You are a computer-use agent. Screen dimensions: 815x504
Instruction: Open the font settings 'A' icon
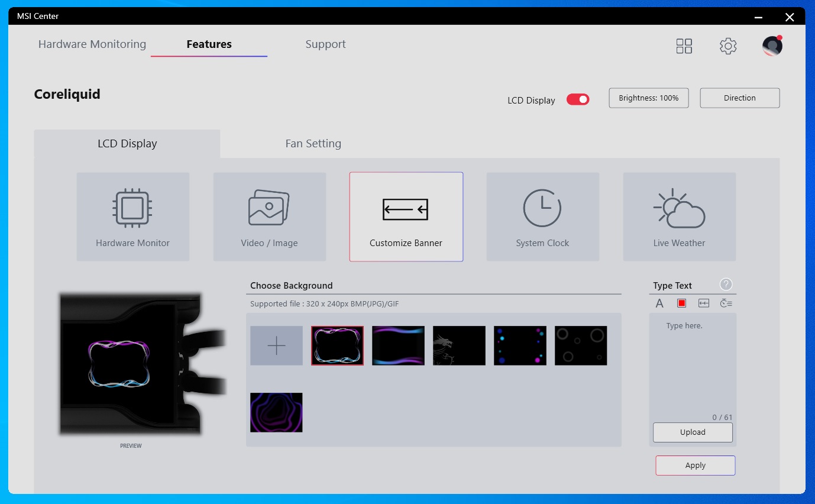(x=659, y=303)
